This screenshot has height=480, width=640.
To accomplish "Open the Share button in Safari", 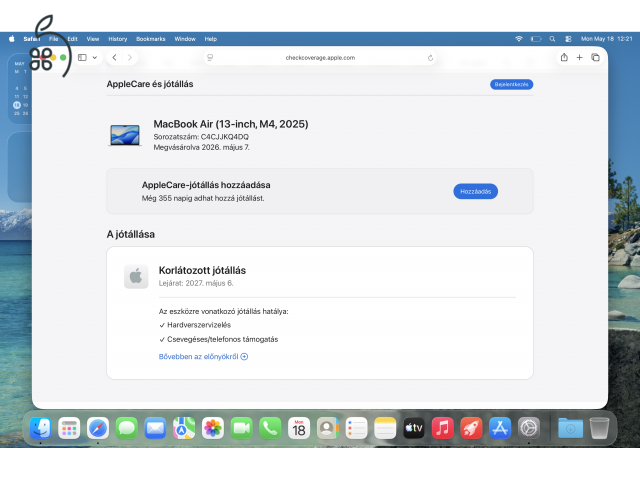I will pyautogui.click(x=564, y=58).
